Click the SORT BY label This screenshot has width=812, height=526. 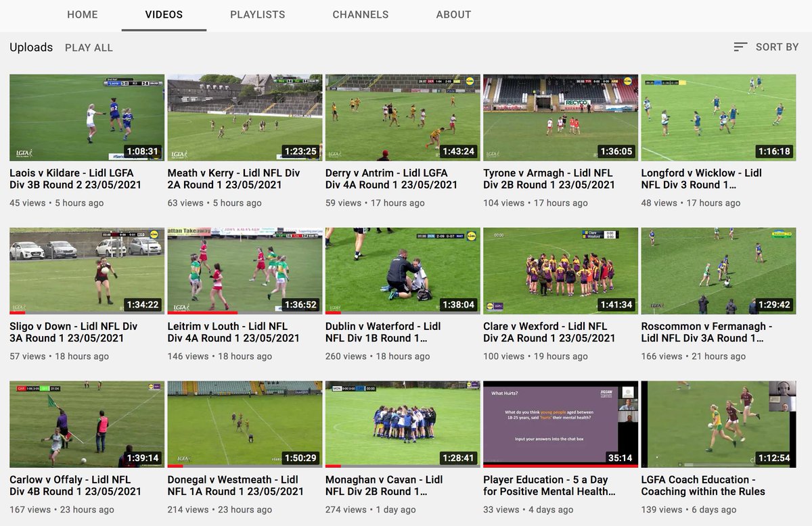777,47
